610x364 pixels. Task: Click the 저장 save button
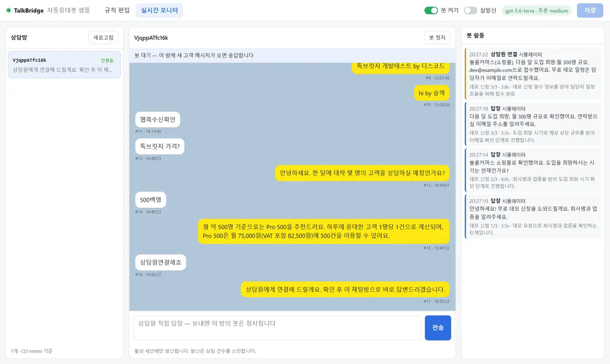point(590,10)
